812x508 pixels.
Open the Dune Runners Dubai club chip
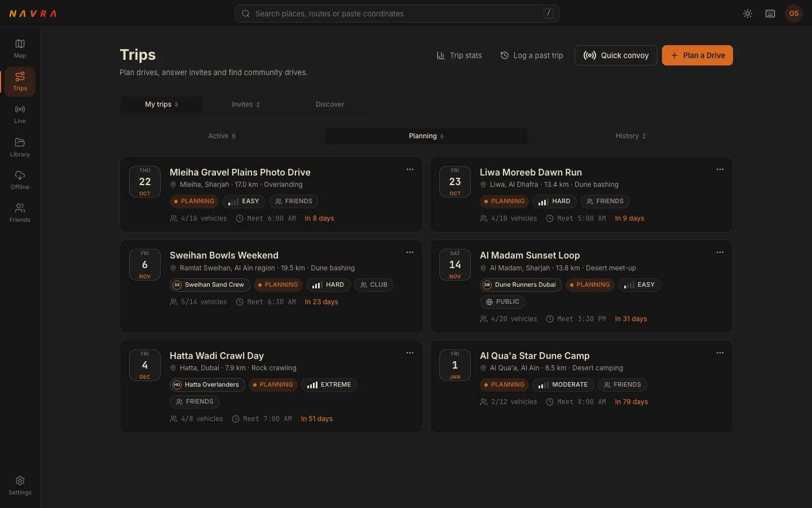[520, 285]
